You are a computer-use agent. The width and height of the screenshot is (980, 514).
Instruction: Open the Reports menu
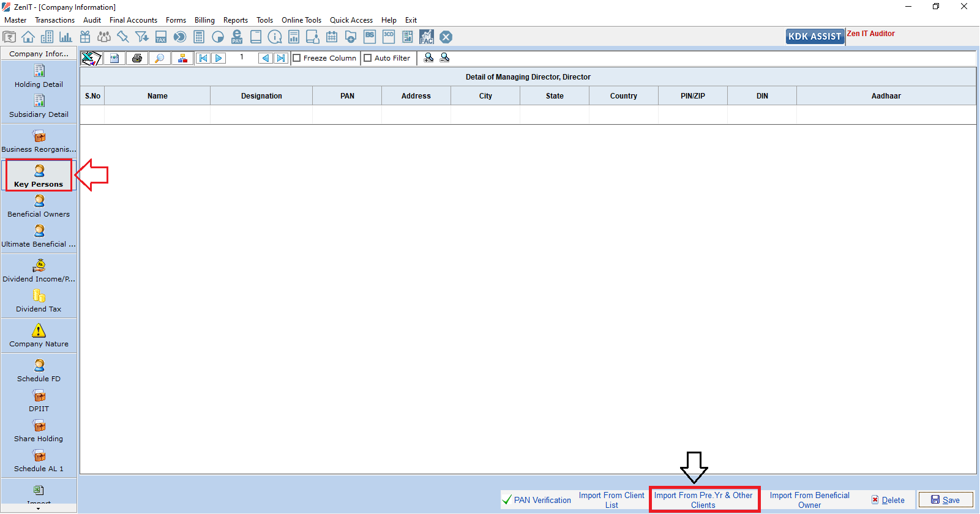236,20
